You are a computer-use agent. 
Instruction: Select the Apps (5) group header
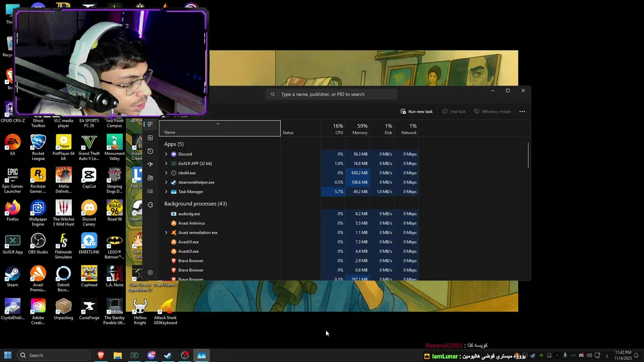click(x=174, y=144)
